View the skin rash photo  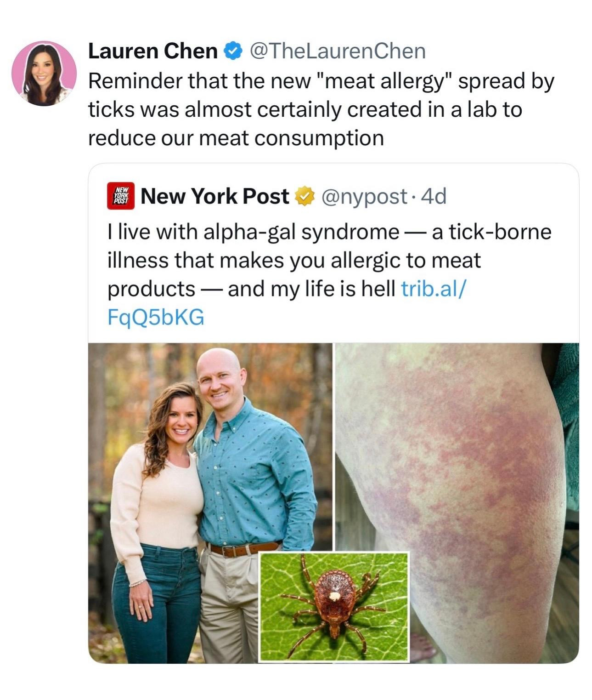pos(457,503)
